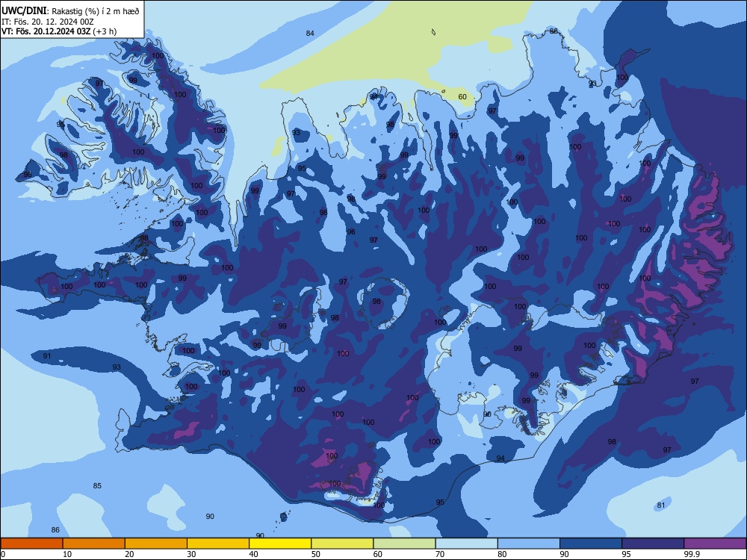Select the VT valid time line '03Z (+3 h)'

[59, 31]
